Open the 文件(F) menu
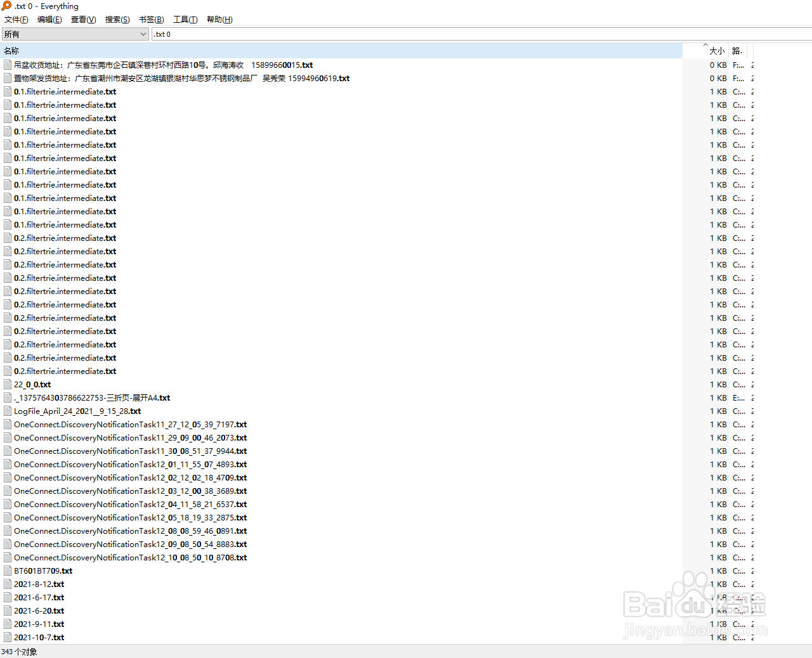812x658 pixels. tap(16, 20)
